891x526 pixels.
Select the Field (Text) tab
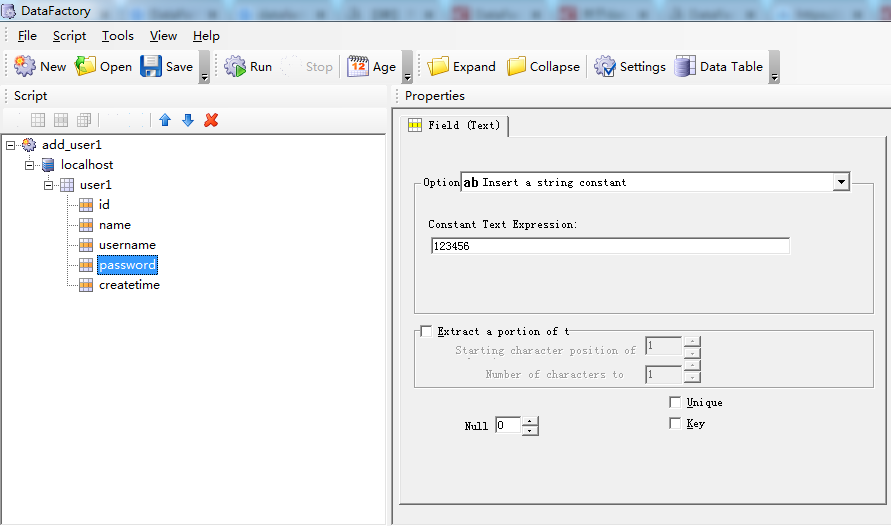455,125
